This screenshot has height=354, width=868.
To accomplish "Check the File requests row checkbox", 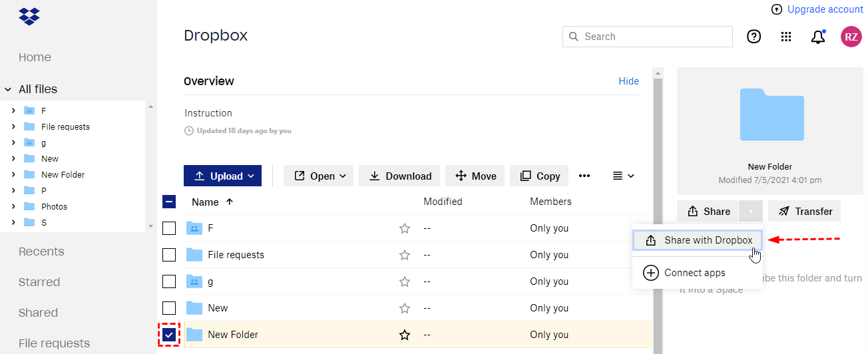I will [x=169, y=255].
